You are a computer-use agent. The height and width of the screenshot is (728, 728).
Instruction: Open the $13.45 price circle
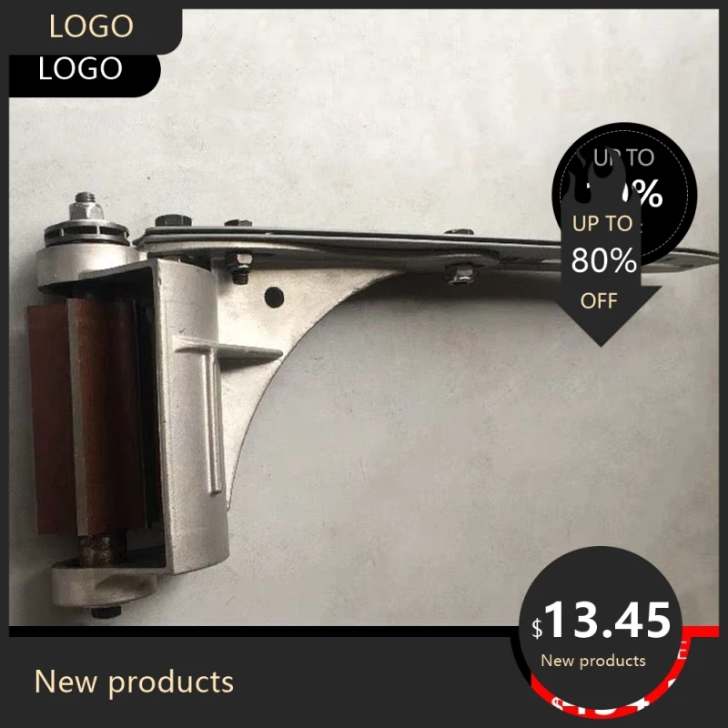(600, 627)
